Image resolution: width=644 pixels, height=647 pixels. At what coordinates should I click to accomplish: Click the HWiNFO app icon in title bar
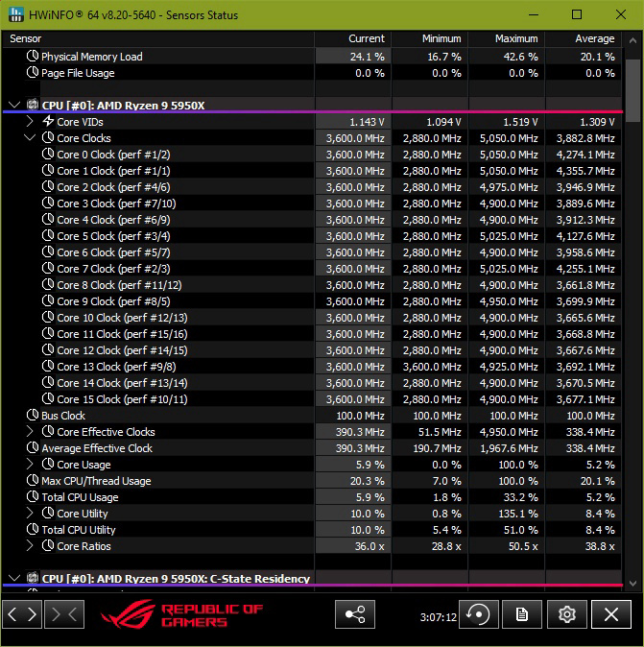[x=15, y=14]
